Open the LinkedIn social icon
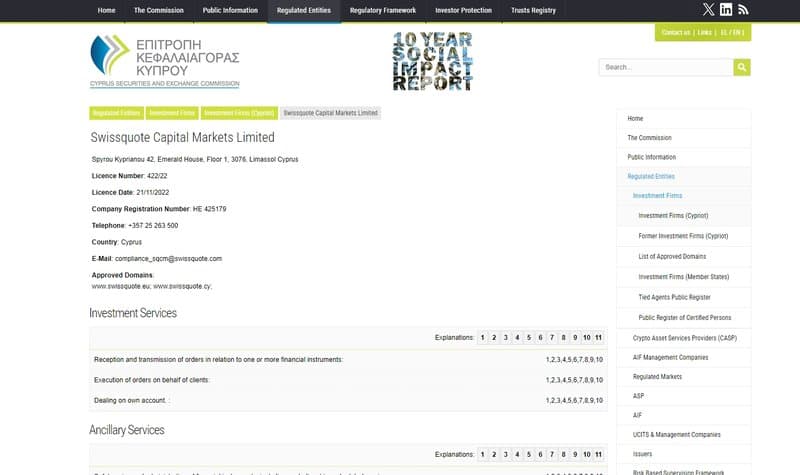800x475 pixels. tap(726, 9)
